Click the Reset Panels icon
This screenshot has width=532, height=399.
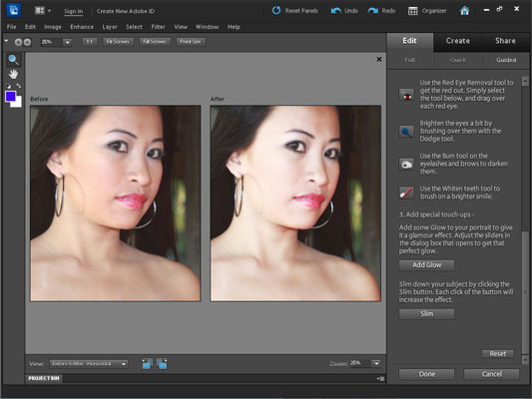click(x=276, y=11)
